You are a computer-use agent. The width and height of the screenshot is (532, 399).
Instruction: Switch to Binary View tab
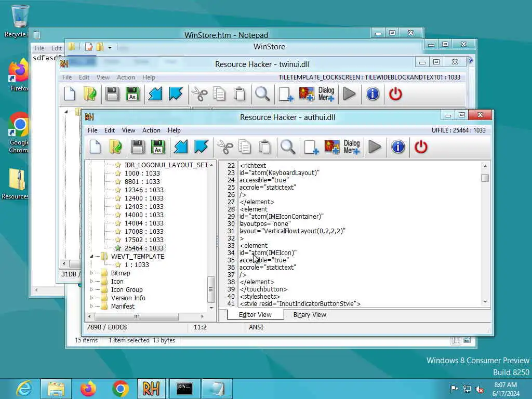pyautogui.click(x=310, y=315)
